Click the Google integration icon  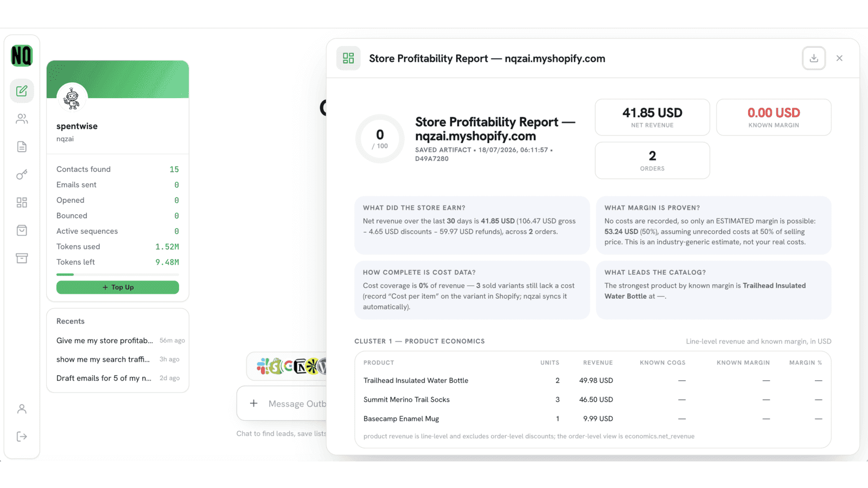(288, 366)
